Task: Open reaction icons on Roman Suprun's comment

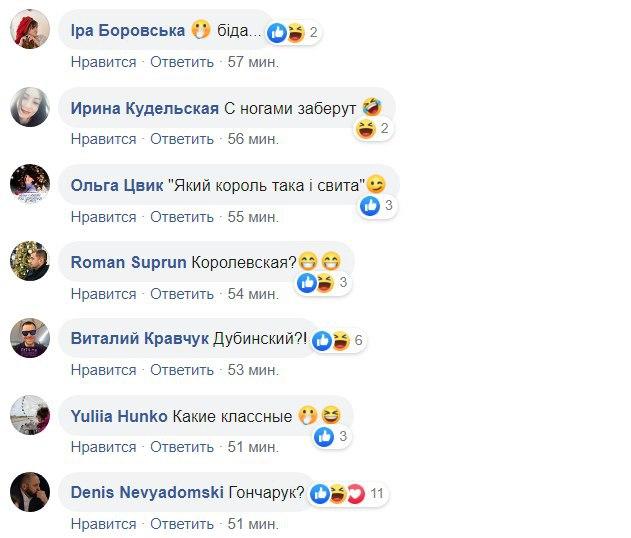Action: (316, 283)
